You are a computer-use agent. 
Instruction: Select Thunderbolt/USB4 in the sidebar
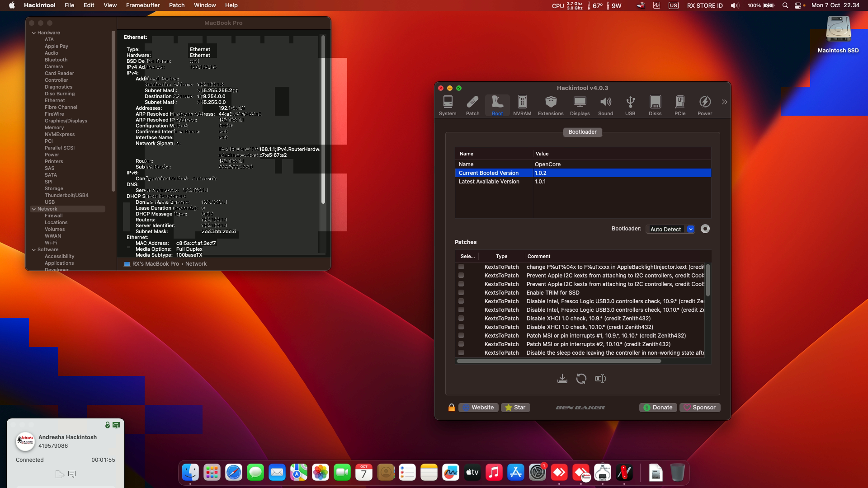coord(66,196)
